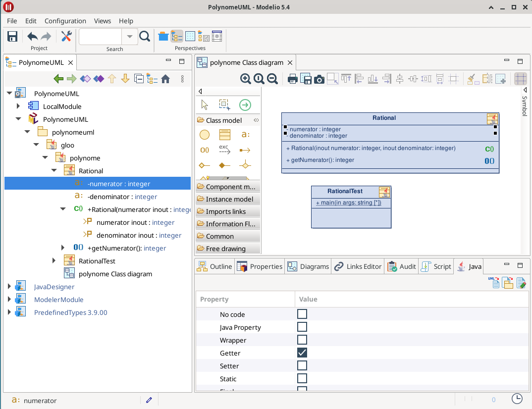Select the Rational class title in diagram

[384, 118]
